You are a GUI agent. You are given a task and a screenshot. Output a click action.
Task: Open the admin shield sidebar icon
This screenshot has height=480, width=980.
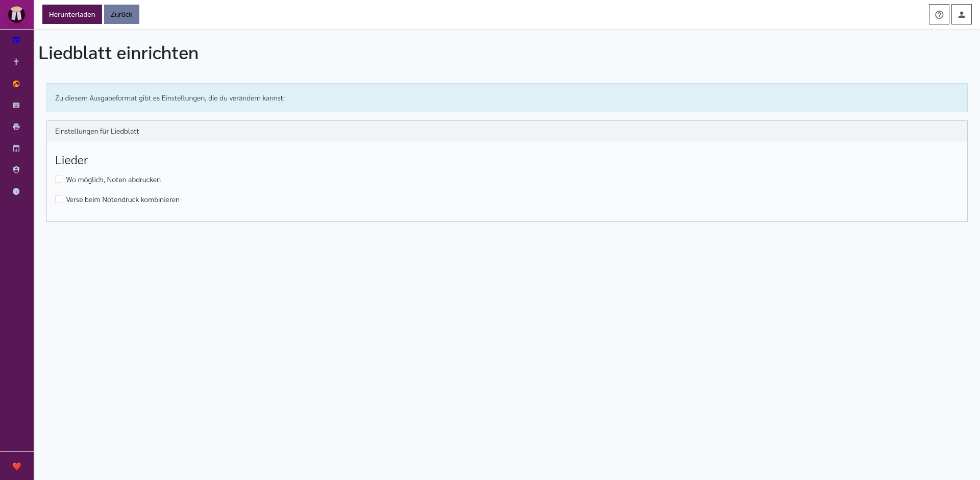coord(16,170)
